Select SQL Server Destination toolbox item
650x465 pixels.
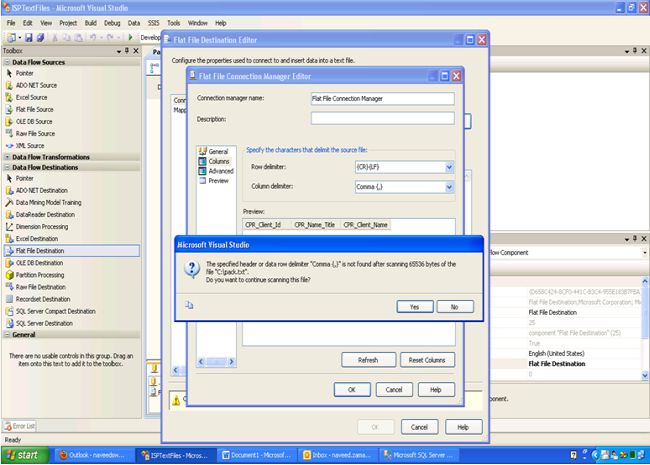[x=44, y=323]
